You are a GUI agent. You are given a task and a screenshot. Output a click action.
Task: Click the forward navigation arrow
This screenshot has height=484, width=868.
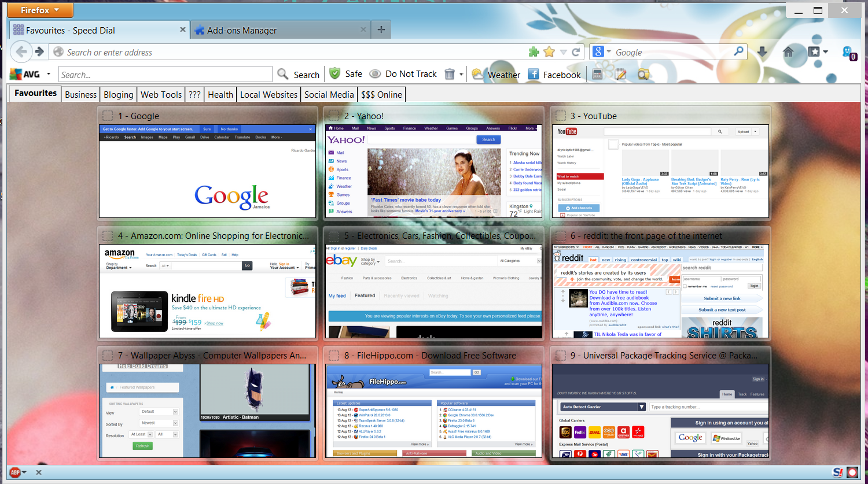39,52
